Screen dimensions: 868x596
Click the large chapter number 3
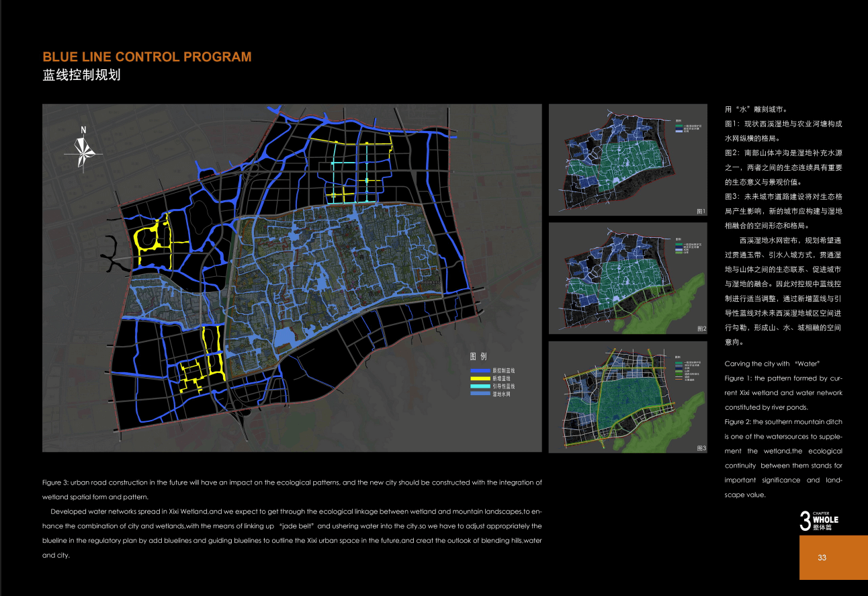805,521
